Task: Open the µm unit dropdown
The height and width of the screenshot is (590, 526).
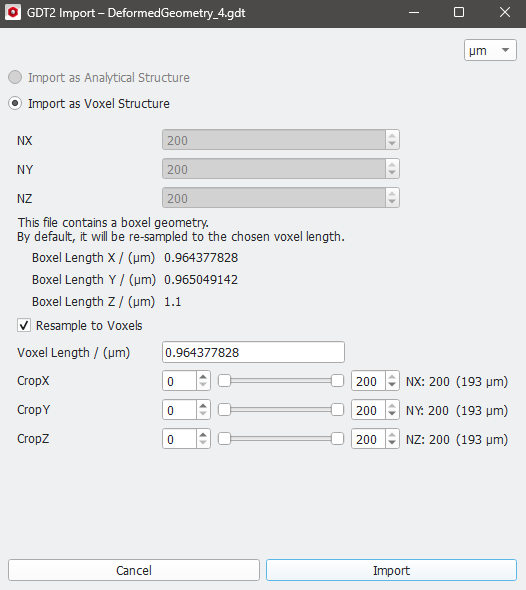Action: pyautogui.click(x=490, y=50)
